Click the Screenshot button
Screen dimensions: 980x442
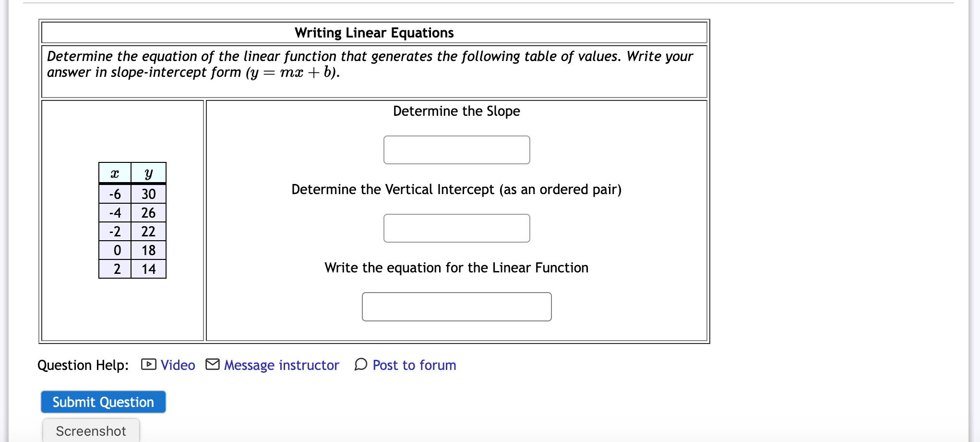pos(91,431)
